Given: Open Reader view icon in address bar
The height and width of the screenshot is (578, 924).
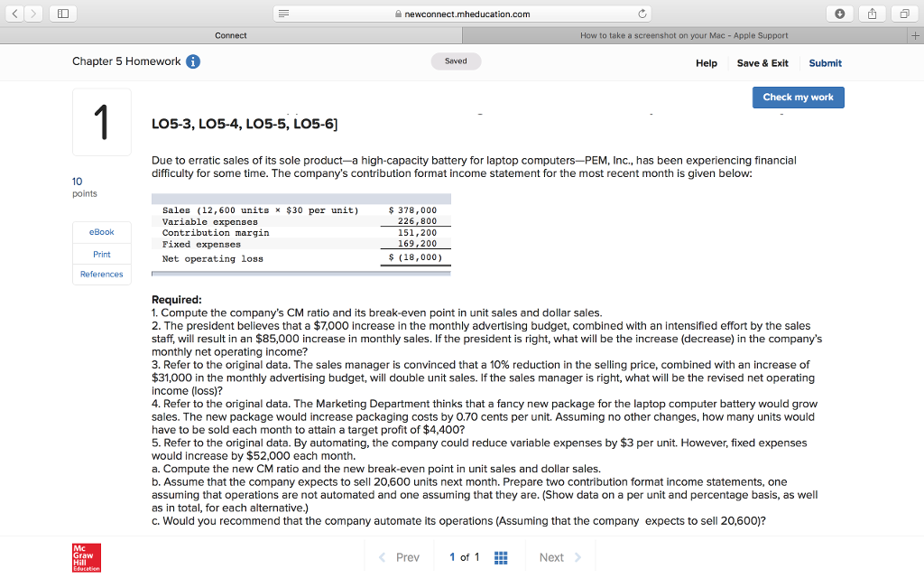Looking at the screenshot, I should [283, 14].
